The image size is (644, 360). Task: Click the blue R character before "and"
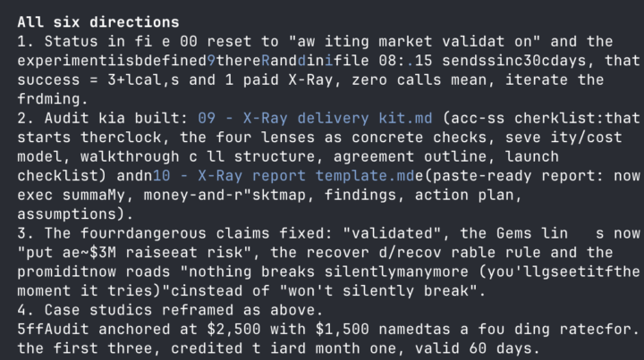coord(266,61)
